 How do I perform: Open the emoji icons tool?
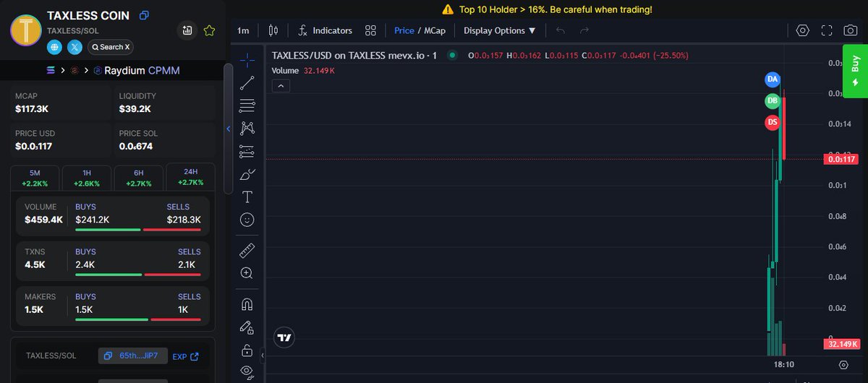tap(247, 220)
